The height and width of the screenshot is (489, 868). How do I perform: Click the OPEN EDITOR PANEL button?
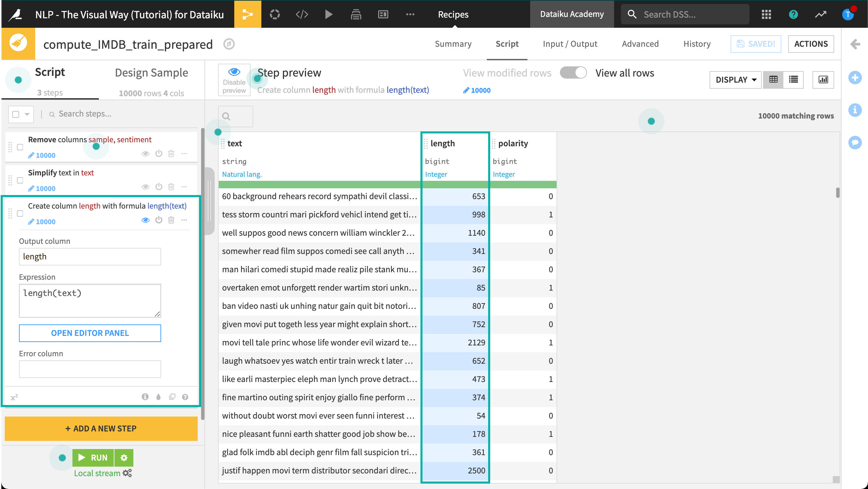coord(90,333)
